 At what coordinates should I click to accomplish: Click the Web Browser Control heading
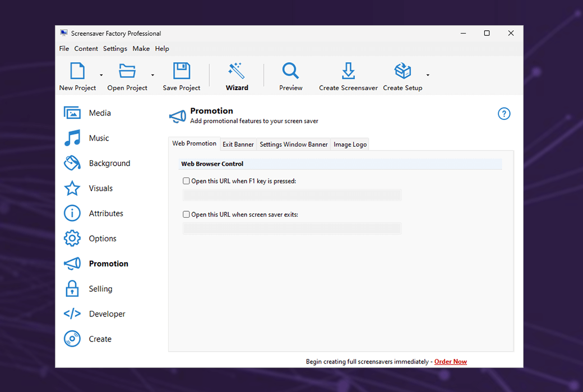(212, 164)
